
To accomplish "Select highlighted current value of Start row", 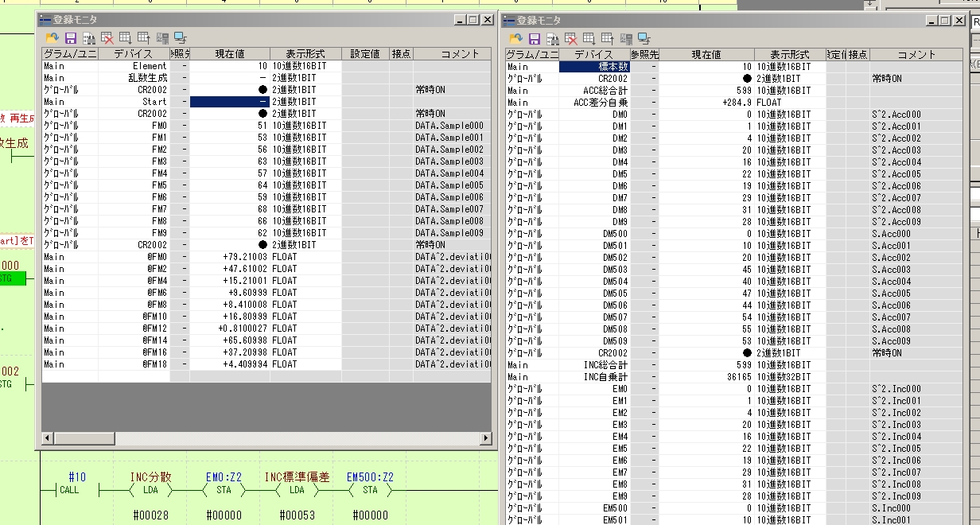I will (x=229, y=102).
